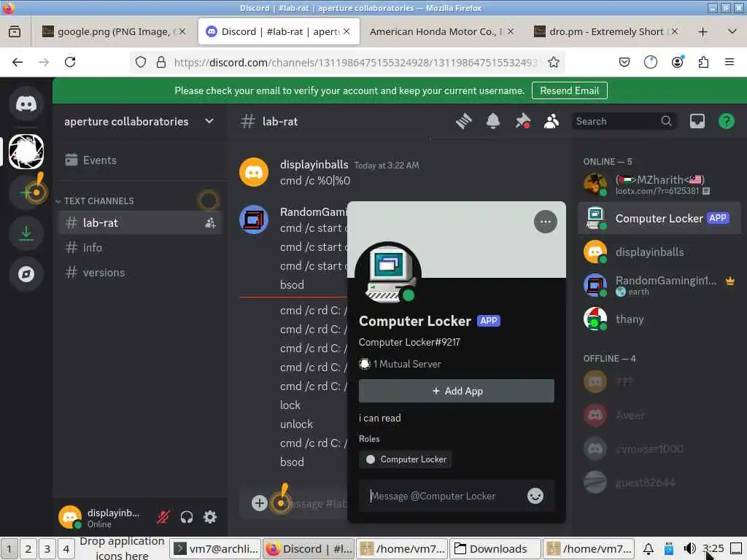Open tracking protection shield icon
This screenshot has width=747, height=560.
141,62
